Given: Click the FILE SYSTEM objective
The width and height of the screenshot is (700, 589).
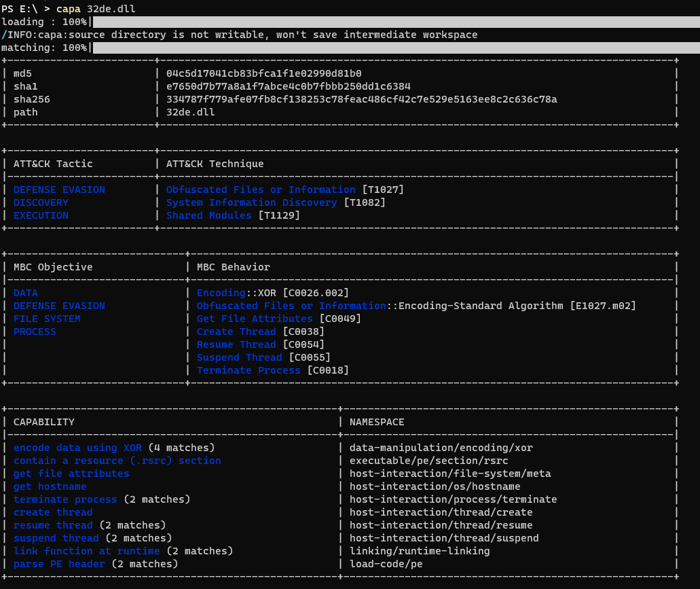Looking at the screenshot, I should [x=48, y=319].
